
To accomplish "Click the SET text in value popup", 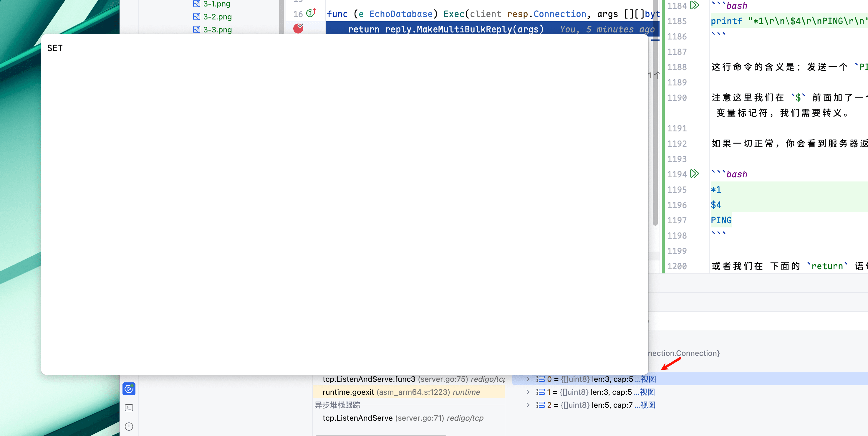I will click(55, 48).
